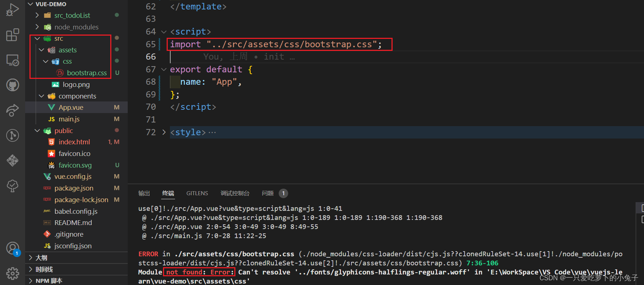This screenshot has height=285, width=644.
Task: Click line number 70 in the gutter
Action: coord(151,107)
